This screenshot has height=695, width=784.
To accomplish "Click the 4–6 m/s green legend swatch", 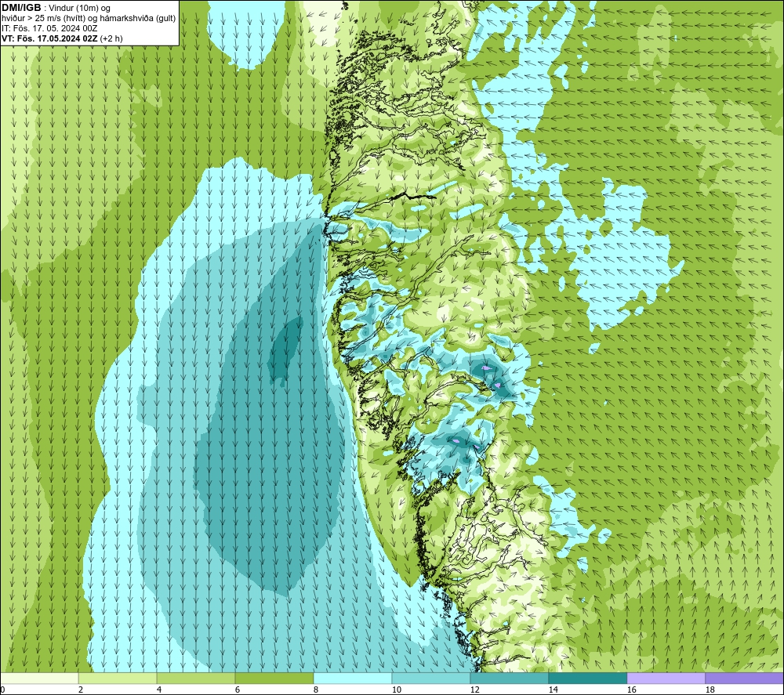I will tap(196, 679).
